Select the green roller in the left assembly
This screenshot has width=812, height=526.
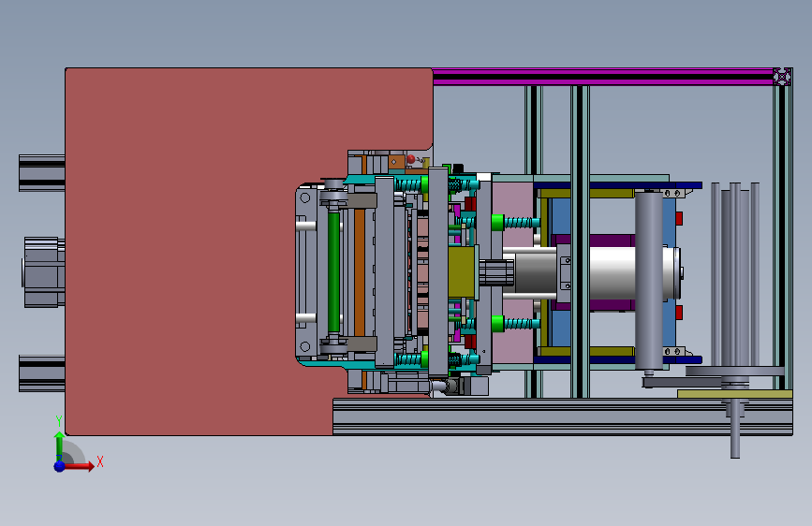(334, 271)
